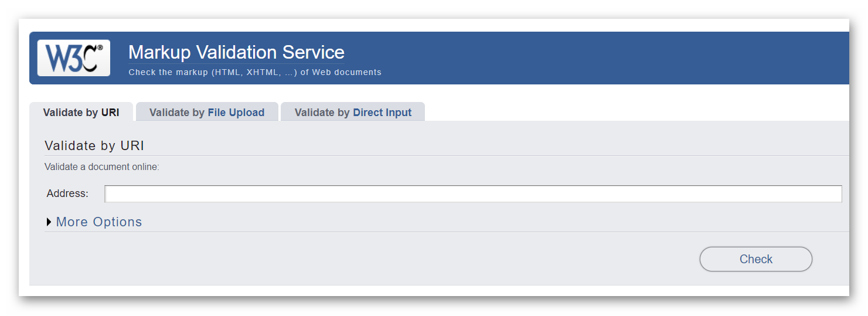The width and height of the screenshot is (868, 316).
Task: Click the bold 'File Upload' words in tab
Action: coord(236,113)
